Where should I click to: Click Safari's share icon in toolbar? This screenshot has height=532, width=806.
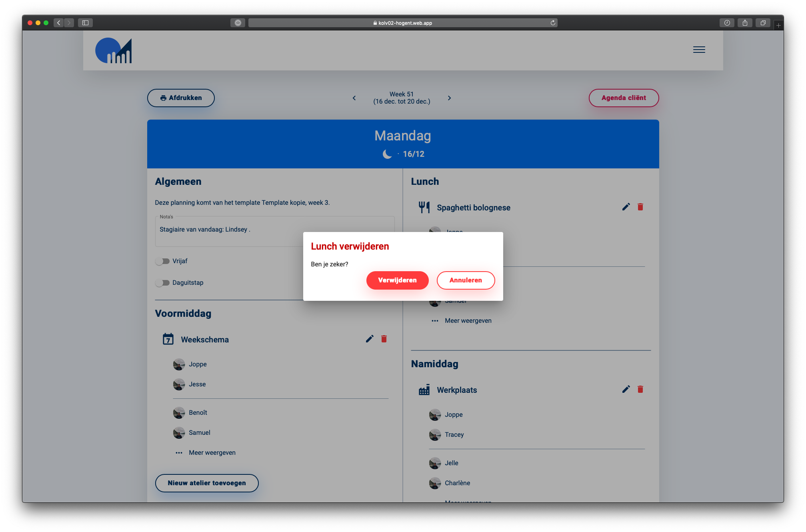(x=745, y=23)
